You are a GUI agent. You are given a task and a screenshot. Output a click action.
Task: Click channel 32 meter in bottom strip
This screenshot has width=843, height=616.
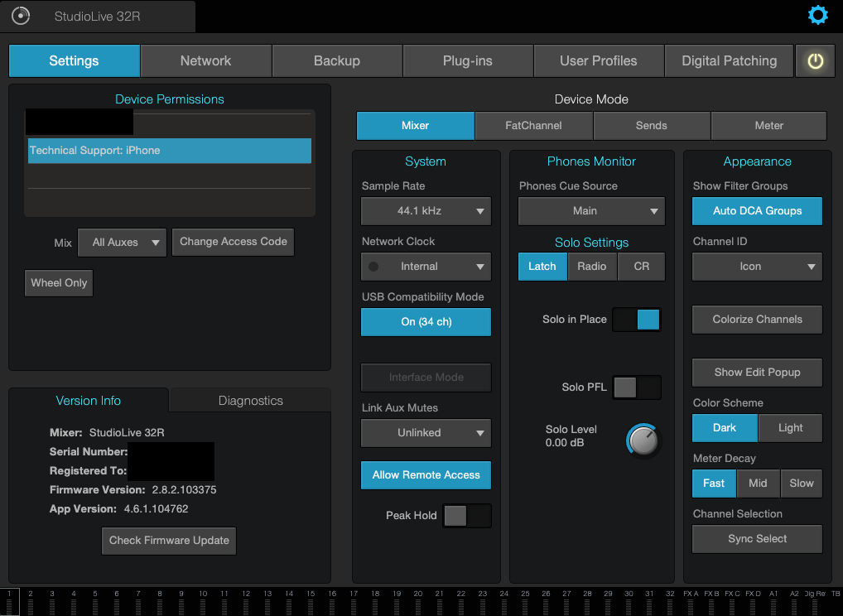click(x=670, y=602)
